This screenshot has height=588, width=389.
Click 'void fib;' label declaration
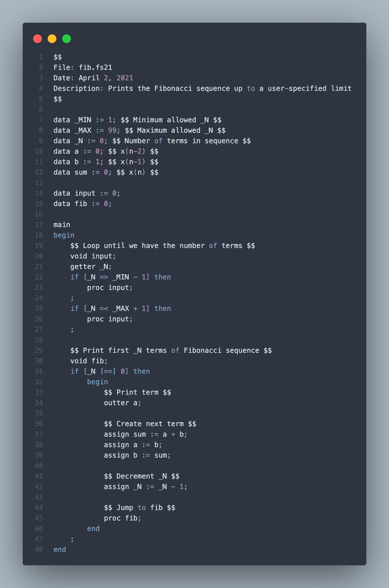(x=89, y=361)
